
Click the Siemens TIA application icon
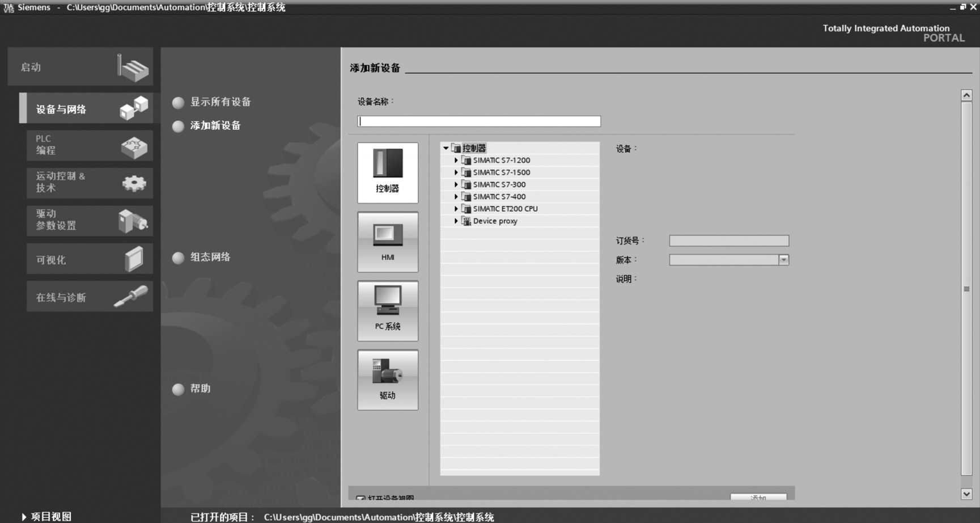click(9, 7)
